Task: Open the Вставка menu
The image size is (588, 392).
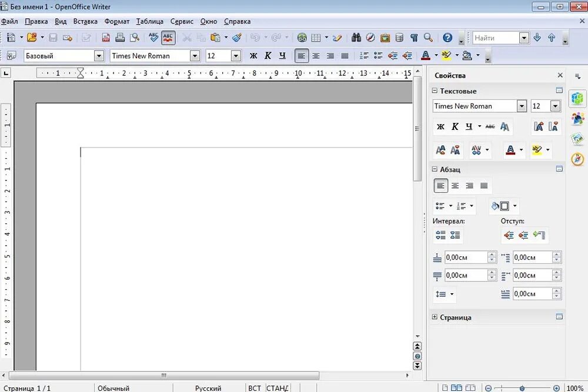Action: (x=85, y=21)
